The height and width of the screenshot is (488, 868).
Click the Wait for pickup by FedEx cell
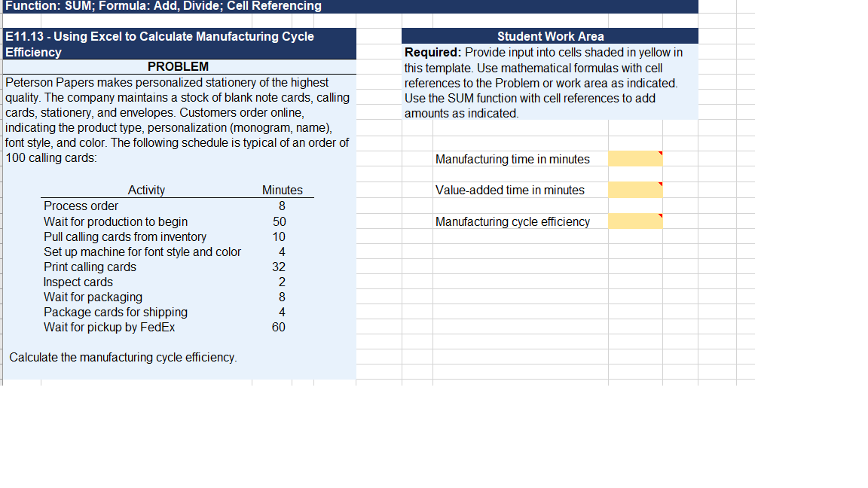[109, 327]
